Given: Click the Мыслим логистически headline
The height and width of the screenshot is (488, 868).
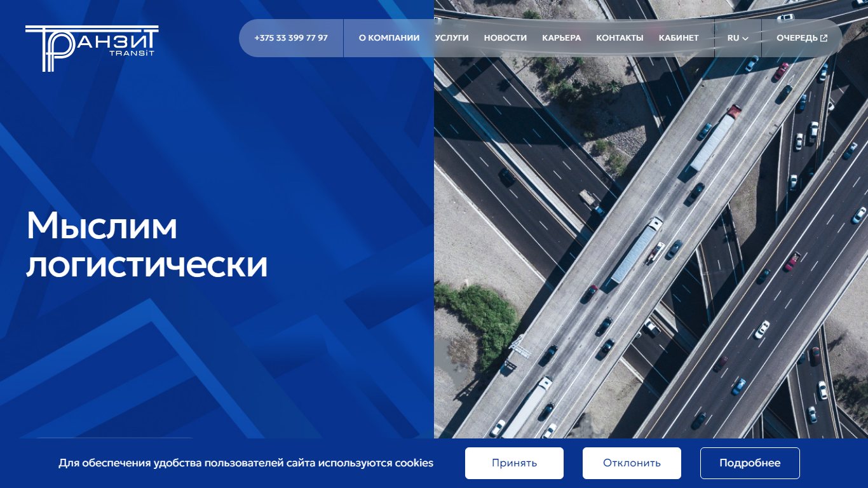Looking at the screenshot, I should (x=147, y=245).
